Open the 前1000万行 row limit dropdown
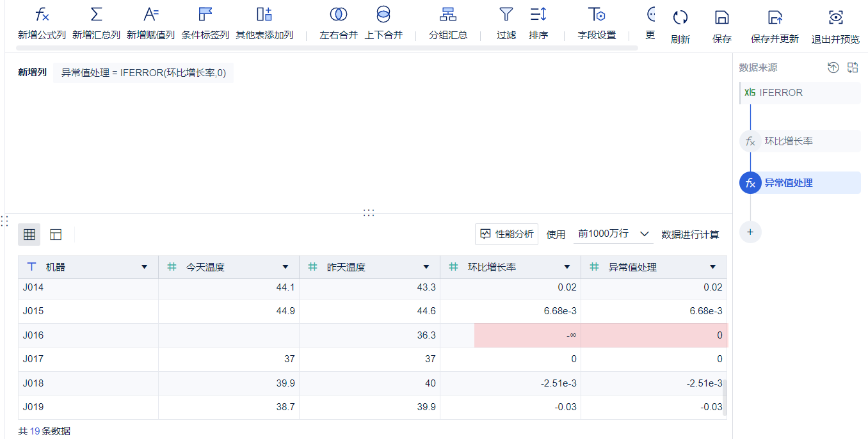868x439 pixels. click(612, 234)
